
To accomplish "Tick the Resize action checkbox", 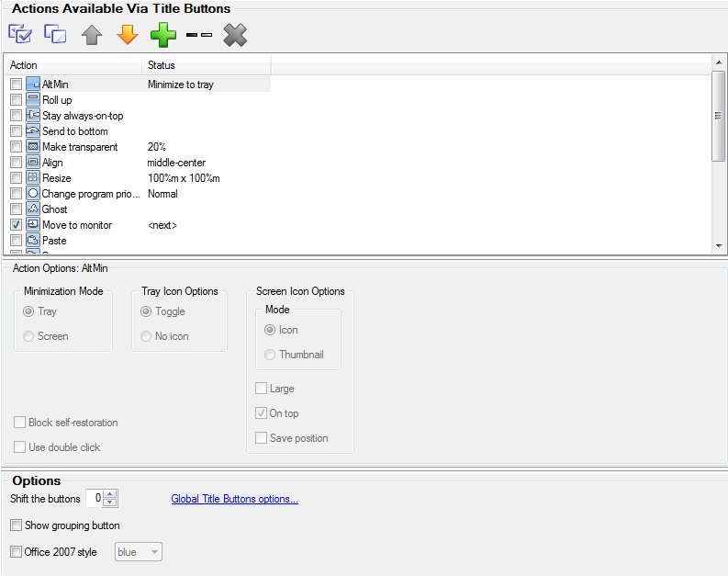I will [x=17, y=177].
